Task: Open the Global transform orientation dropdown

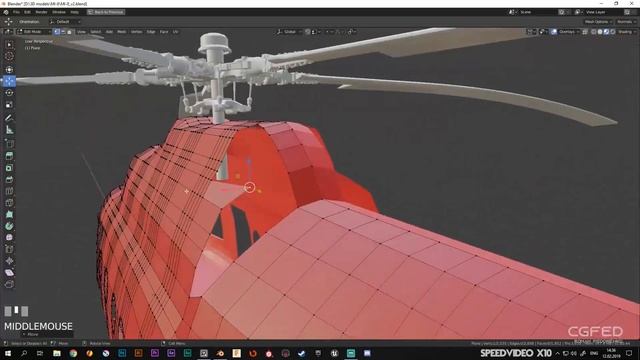Action: pos(289,32)
